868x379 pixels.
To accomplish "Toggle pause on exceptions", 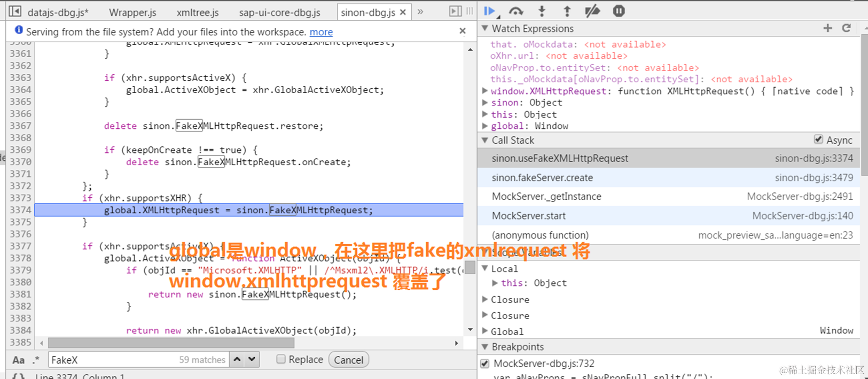I will tap(619, 11).
